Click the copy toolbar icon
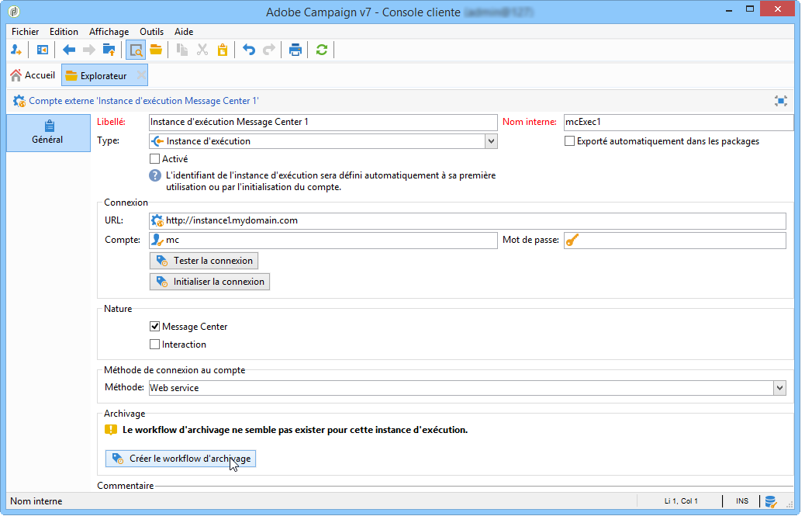This screenshot has width=812, height=523. click(x=181, y=50)
